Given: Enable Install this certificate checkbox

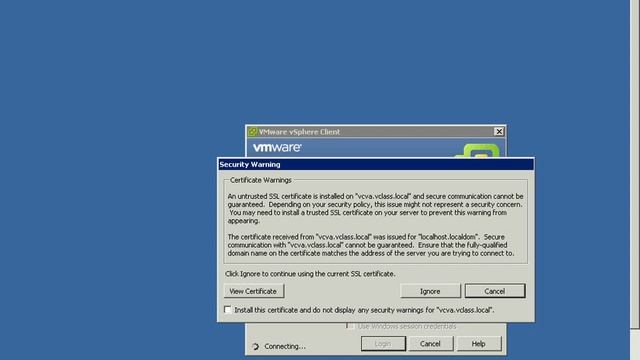Looking at the screenshot, I should pos(227,310).
